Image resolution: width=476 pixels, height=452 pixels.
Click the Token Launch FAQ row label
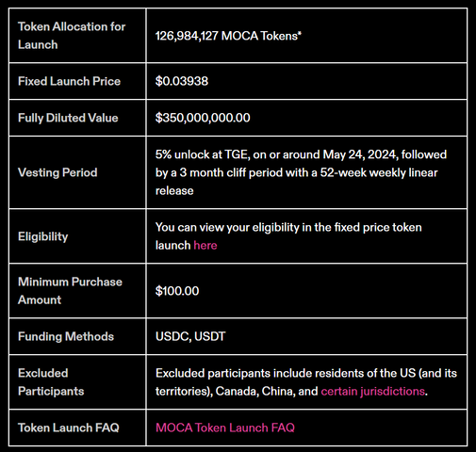click(x=69, y=428)
